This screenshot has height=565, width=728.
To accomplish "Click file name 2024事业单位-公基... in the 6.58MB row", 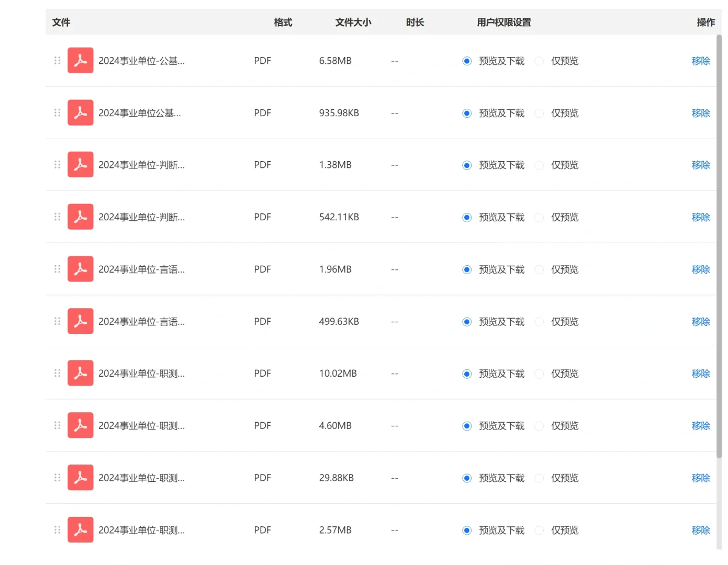I will point(141,61).
